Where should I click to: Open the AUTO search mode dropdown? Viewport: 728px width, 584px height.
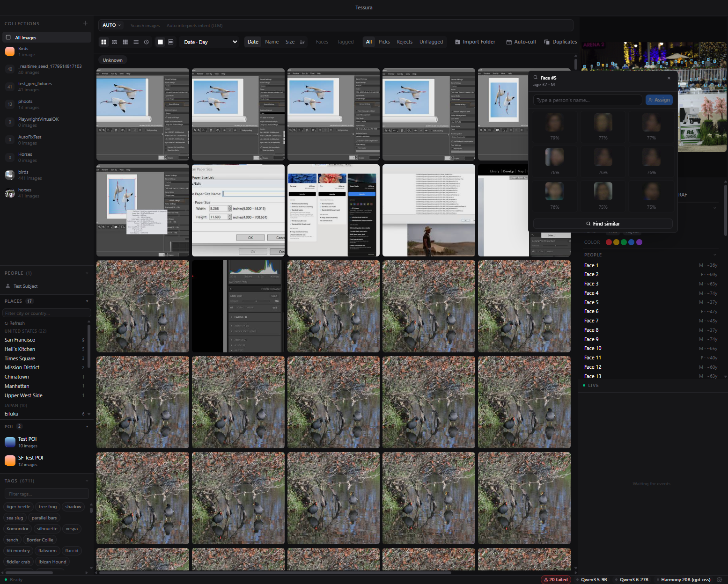click(x=112, y=25)
